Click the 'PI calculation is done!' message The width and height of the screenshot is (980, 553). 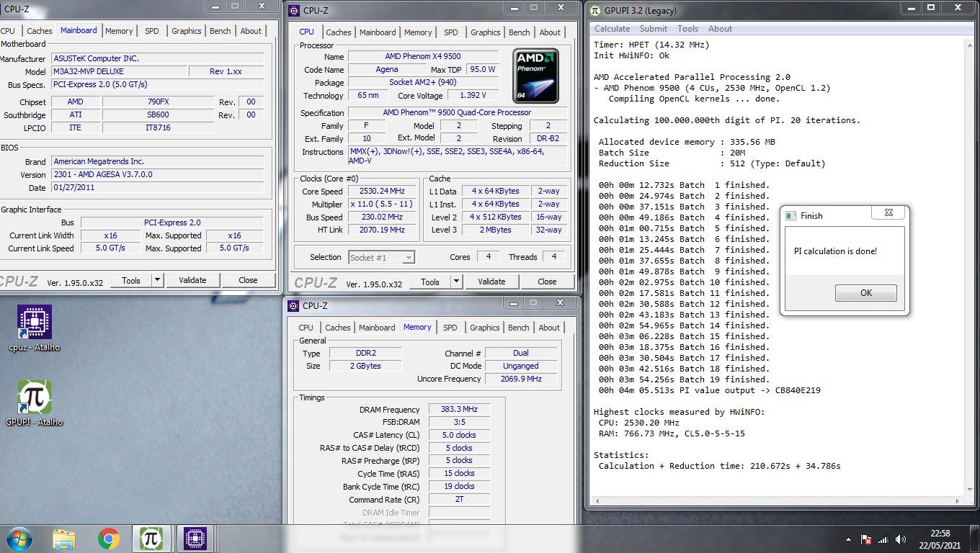pyautogui.click(x=835, y=251)
